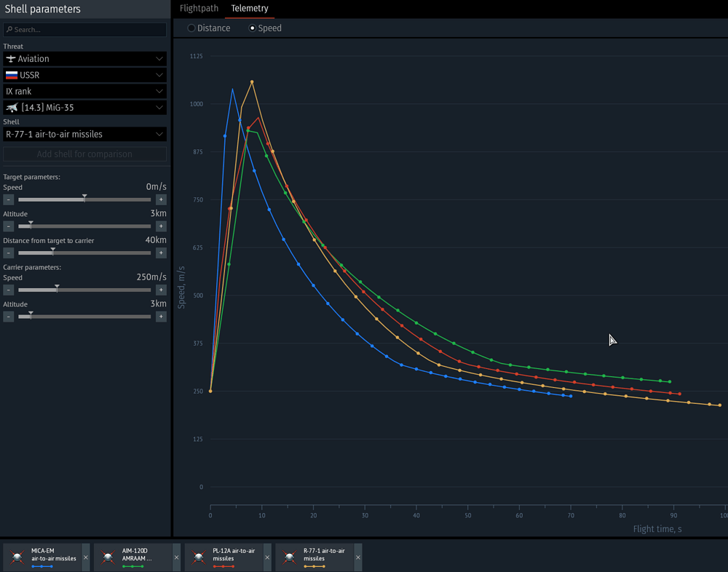
Task: Decrease distance from target to carrier
Action: coord(8,253)
